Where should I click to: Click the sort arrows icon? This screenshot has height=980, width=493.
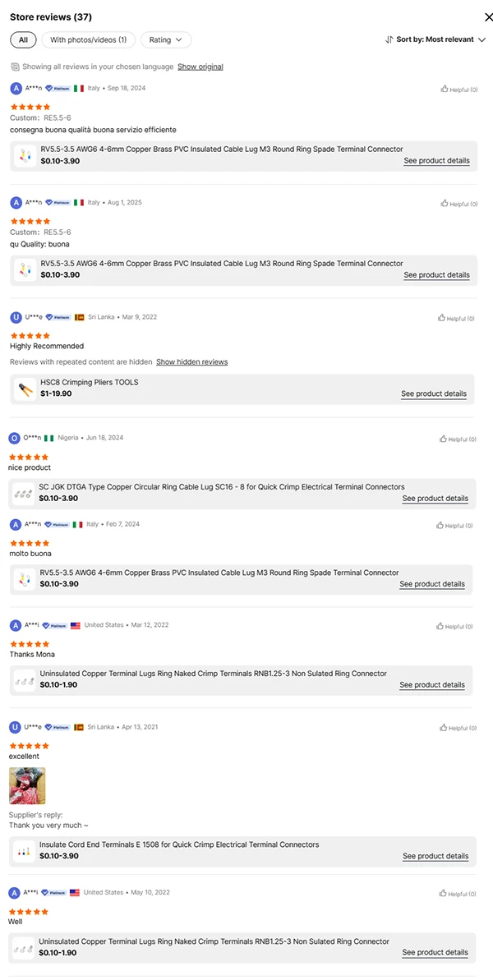coord(389,39)
